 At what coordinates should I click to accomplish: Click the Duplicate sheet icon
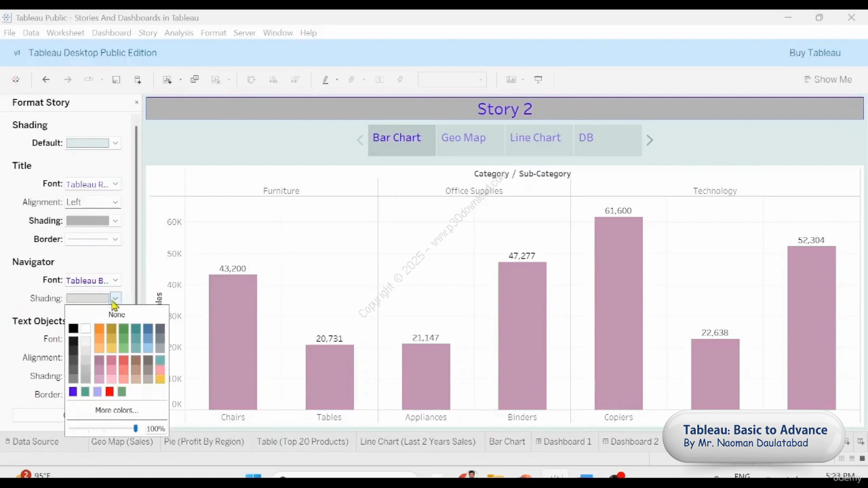click(x=195, y=79)
